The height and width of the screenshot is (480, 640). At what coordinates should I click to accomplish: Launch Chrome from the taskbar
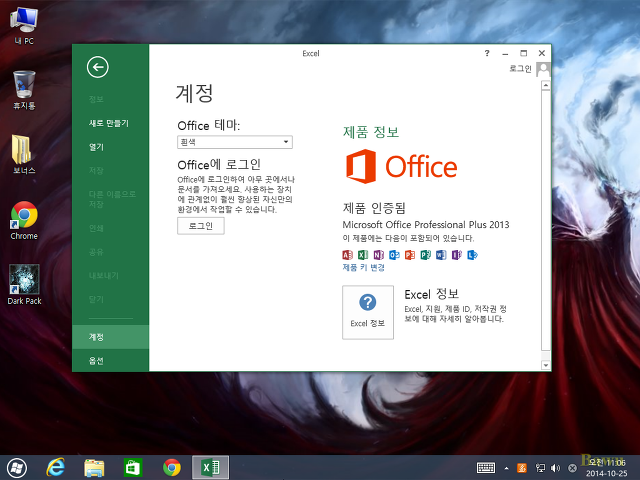(x=172, y=468)
